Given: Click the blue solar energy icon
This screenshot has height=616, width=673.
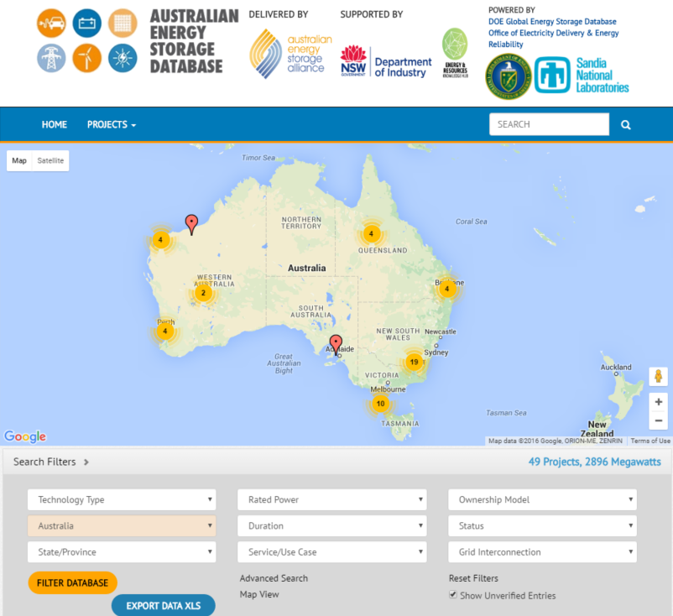Looking at the screenshot, I should click(123, 58).
